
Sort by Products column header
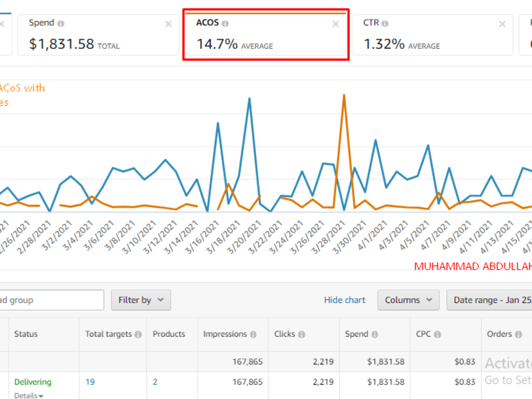[169, 334]
